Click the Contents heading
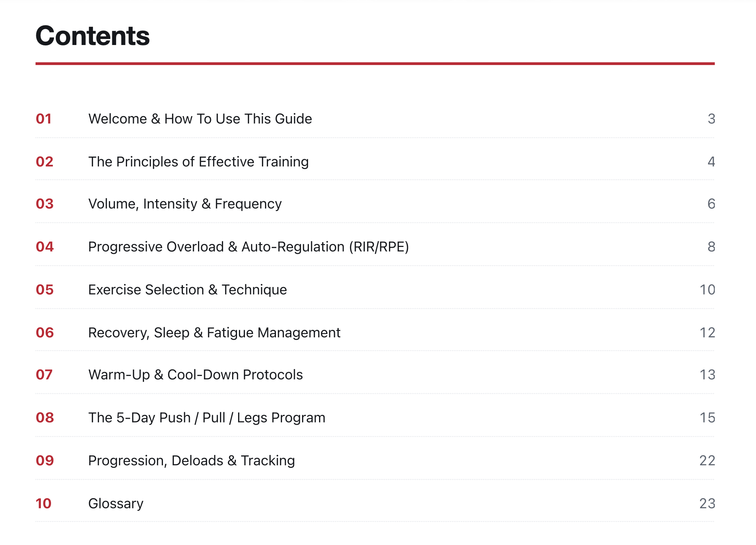The height and width of the screenshot is (545, 756). coord(93,36)
